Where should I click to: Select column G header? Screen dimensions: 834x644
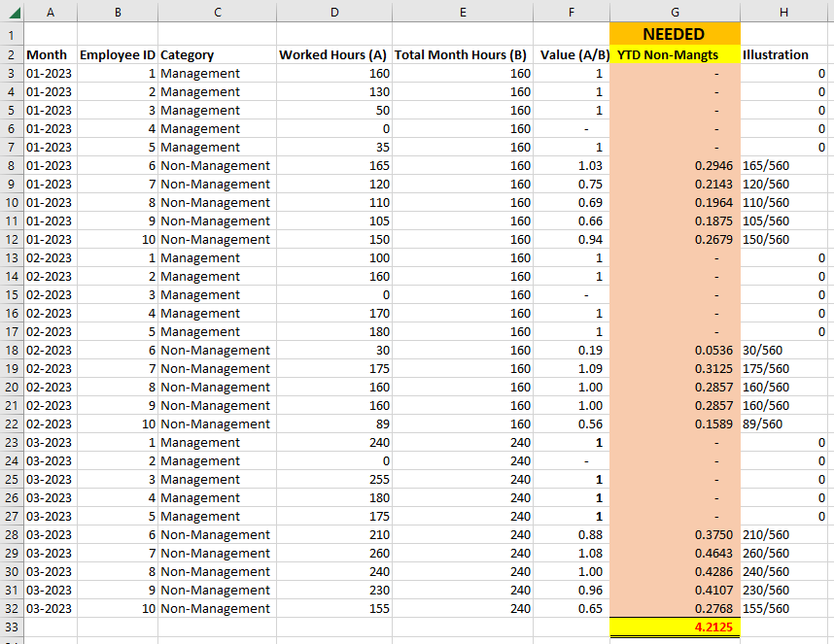pos(675,12)
